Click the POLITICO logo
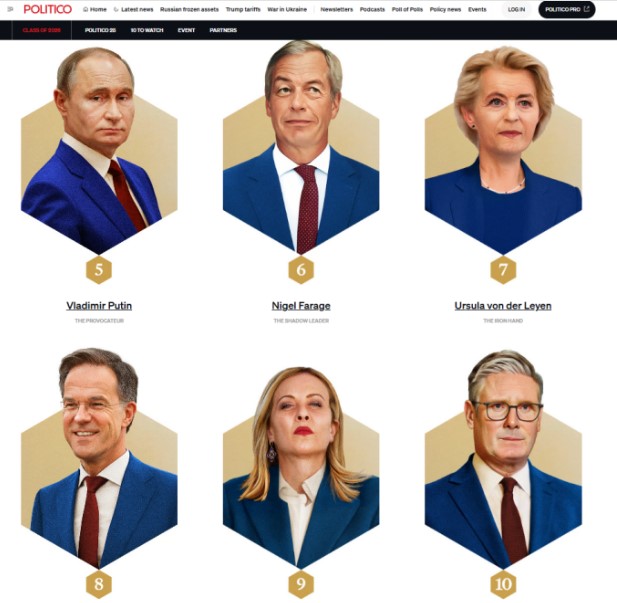The height and width of the screenshot is (603, 617). (x=48, y=9)
